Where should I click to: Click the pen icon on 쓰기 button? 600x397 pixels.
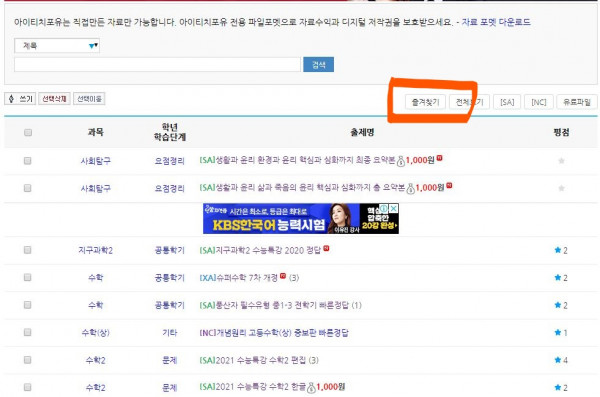pyautogui.click(x=11, y=99)
